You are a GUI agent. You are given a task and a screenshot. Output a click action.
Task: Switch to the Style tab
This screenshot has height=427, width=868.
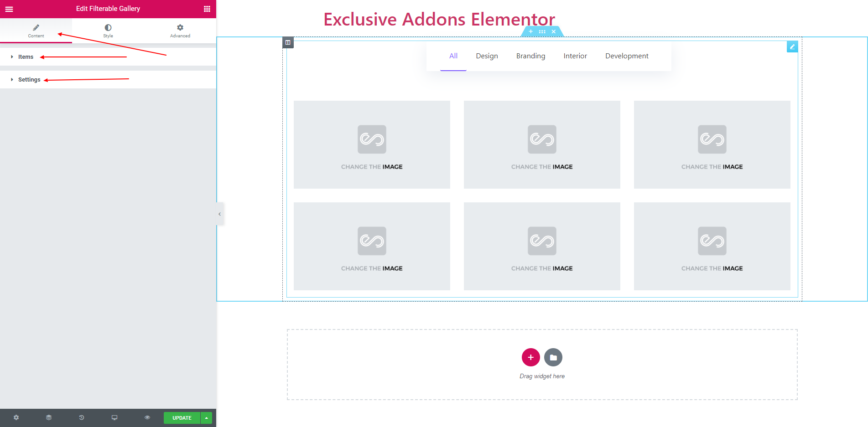pyautogui.click(x=108, y=31)
